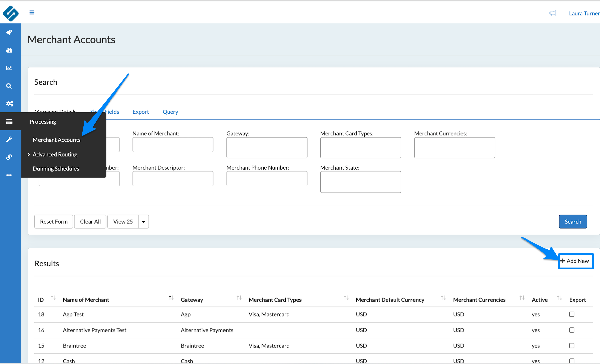
Task: Open the gears settings sidebar icon
Action: pyautogui.click(x=9, y=104)
